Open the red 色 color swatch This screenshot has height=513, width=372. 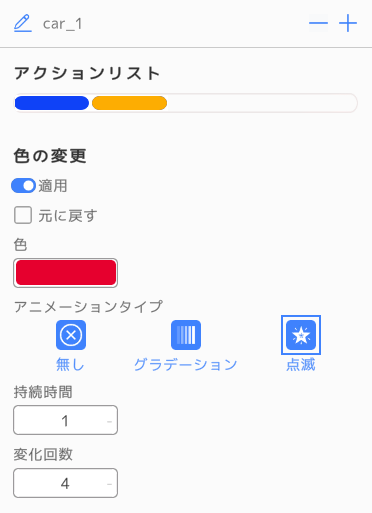coord(66,273)
